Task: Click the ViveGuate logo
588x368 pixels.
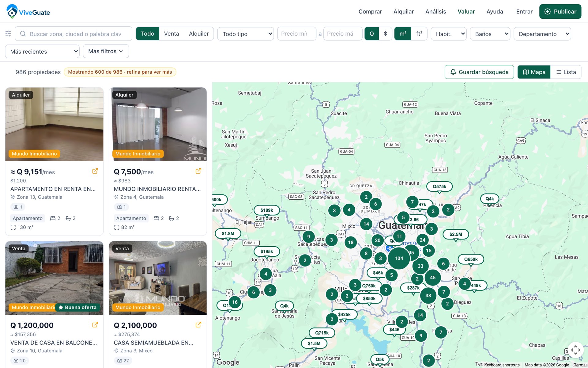Action: point(28,12)
